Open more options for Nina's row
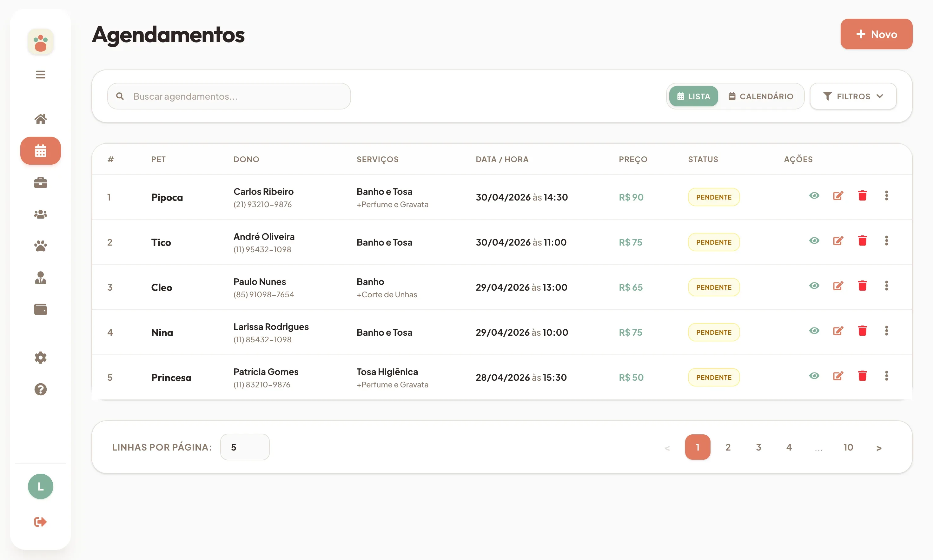Screen dimensions: 933x560 click(x=887, y=331)
